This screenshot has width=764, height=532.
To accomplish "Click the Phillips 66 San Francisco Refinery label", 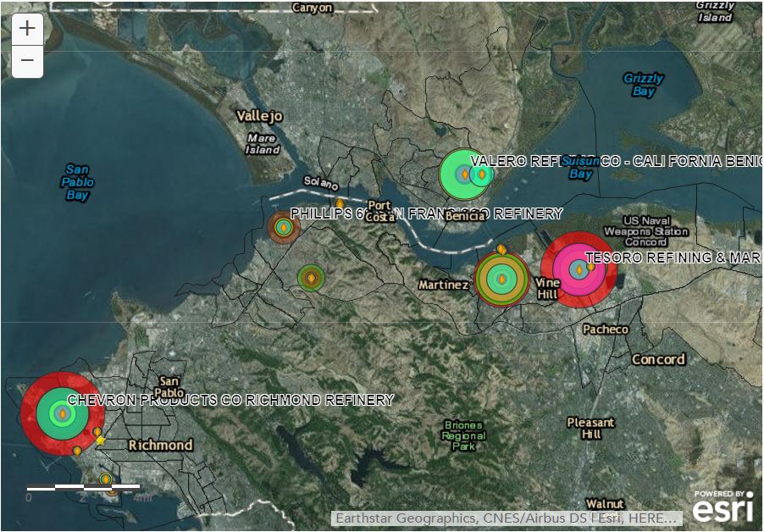I will [x=426, y=213].
